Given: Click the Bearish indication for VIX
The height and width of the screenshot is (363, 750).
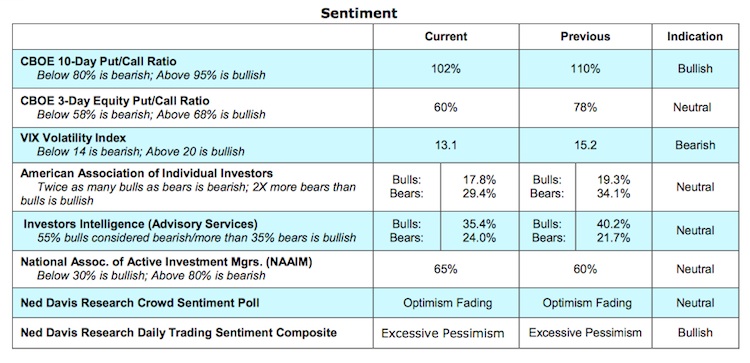Looking at the screenshot, I should coord(695,145).
